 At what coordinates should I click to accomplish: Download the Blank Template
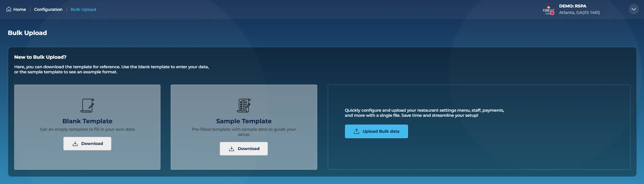point(87,144)
